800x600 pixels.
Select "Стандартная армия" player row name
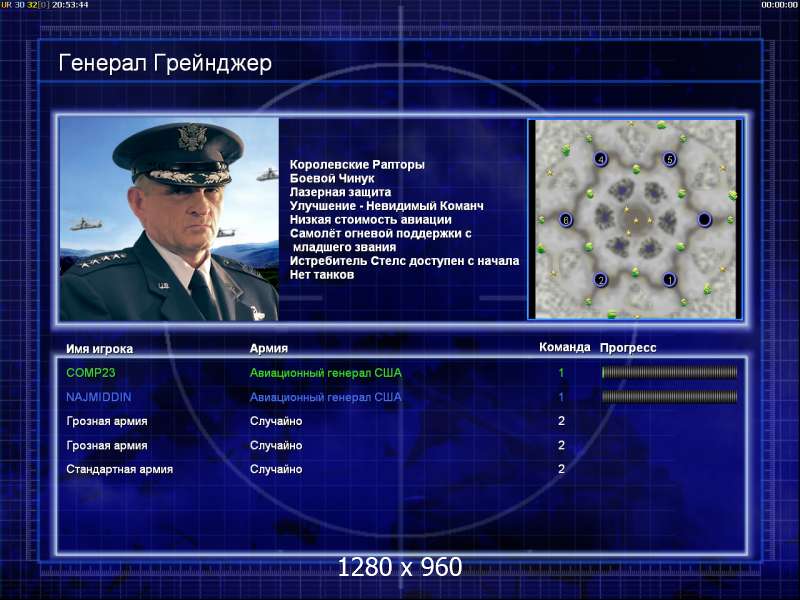[119, 469]
